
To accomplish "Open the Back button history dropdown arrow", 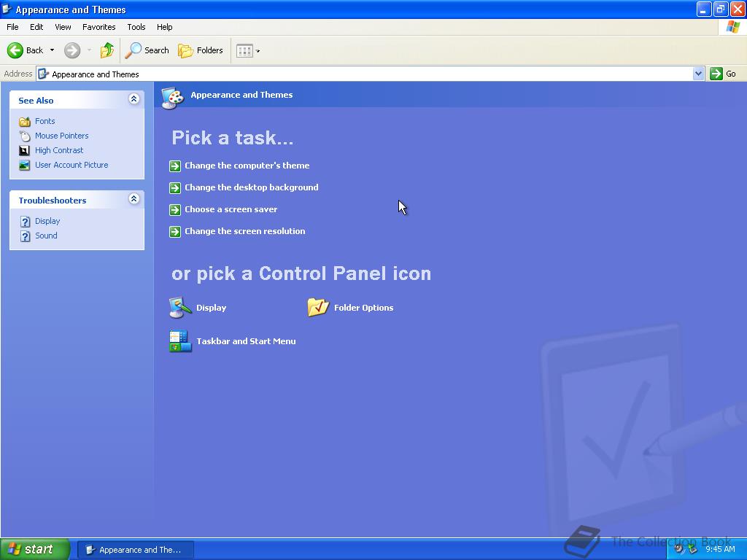I will (52, 50).
